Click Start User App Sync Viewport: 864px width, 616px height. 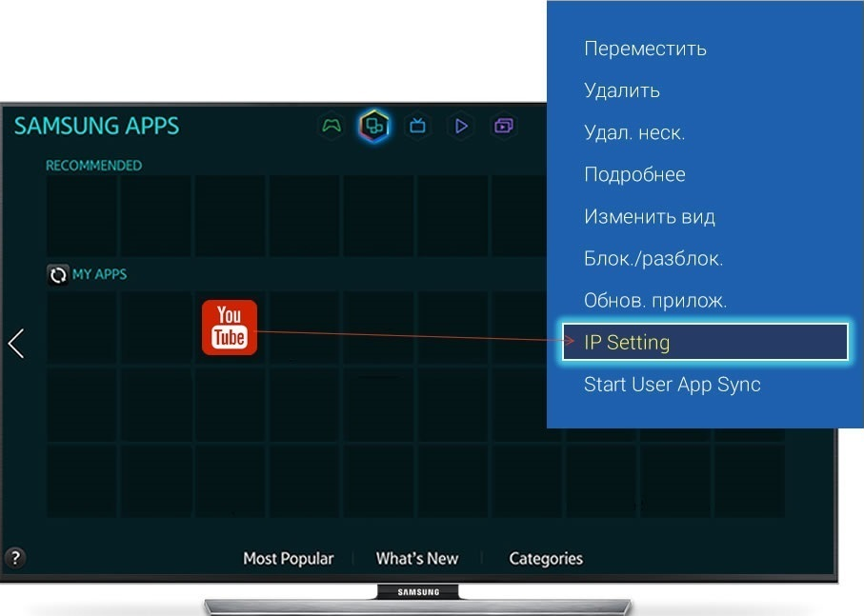pos(672,385)
